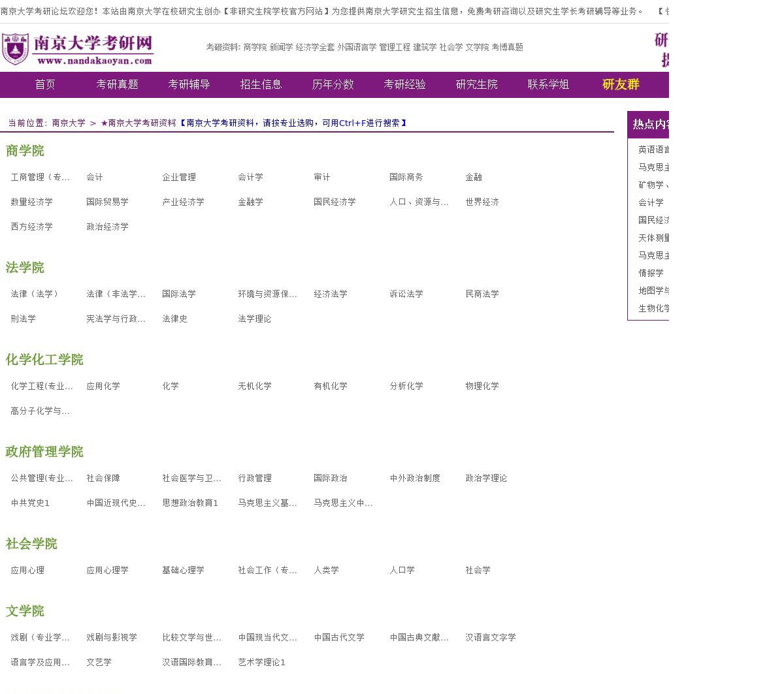The image size is (784, 694).
Task: Open 情报学 in the hot content sidebar
Action: [x=651, y=274]
